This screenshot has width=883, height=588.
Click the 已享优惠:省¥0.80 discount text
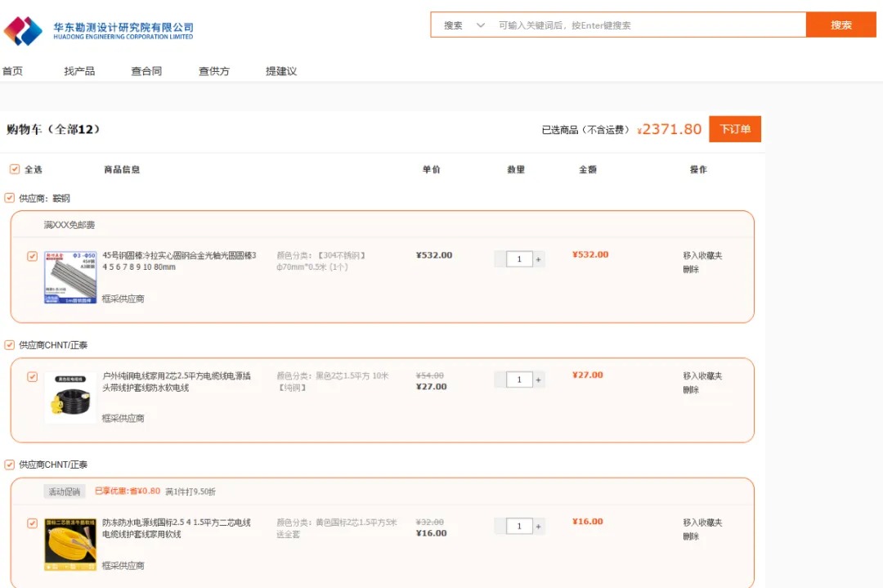tap(128, 491)
